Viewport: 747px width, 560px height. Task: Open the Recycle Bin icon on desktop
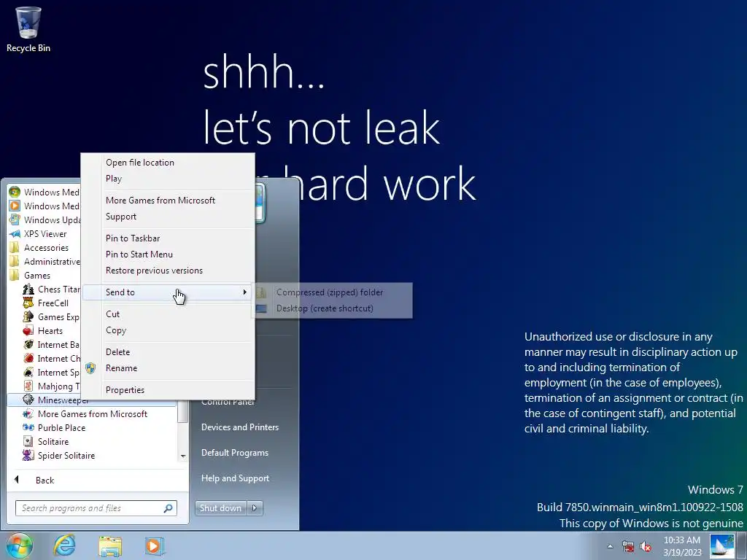point(28,29)
